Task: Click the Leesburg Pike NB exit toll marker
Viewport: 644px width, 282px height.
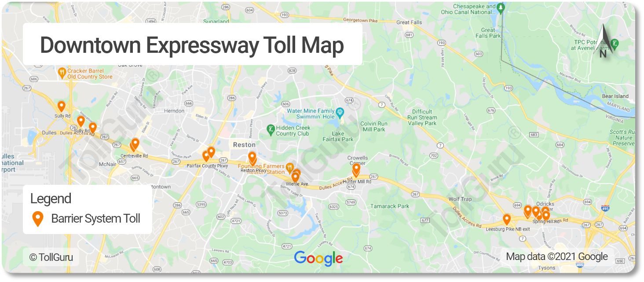Action: [x=507, y=220]
